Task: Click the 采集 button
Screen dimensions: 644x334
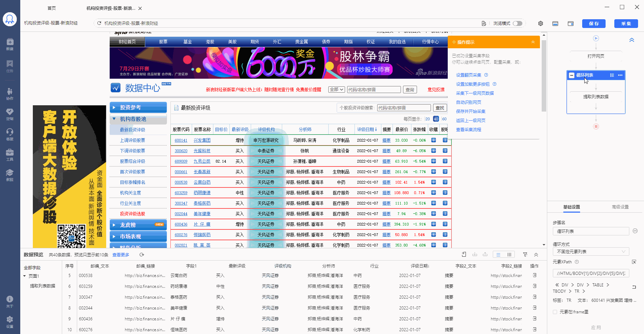Action: (626, 23)
